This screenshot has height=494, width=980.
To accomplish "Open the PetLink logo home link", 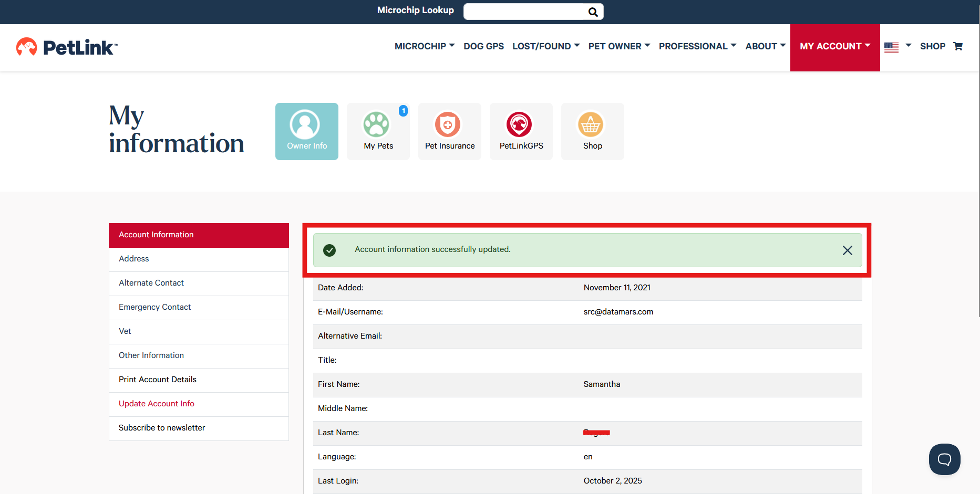I will pyautogui.click(x=67, y=47).
